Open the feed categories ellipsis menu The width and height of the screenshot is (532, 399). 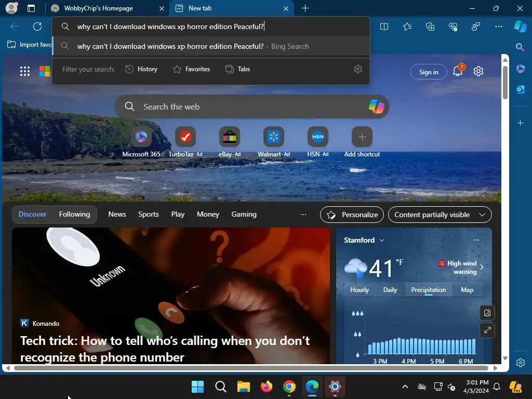(x=303, y=215)
